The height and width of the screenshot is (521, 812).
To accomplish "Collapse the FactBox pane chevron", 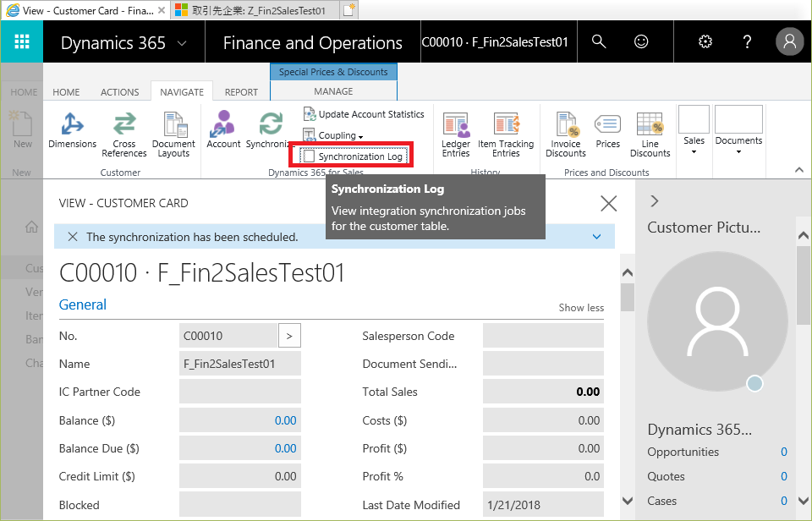I will (x=655, y=201).
